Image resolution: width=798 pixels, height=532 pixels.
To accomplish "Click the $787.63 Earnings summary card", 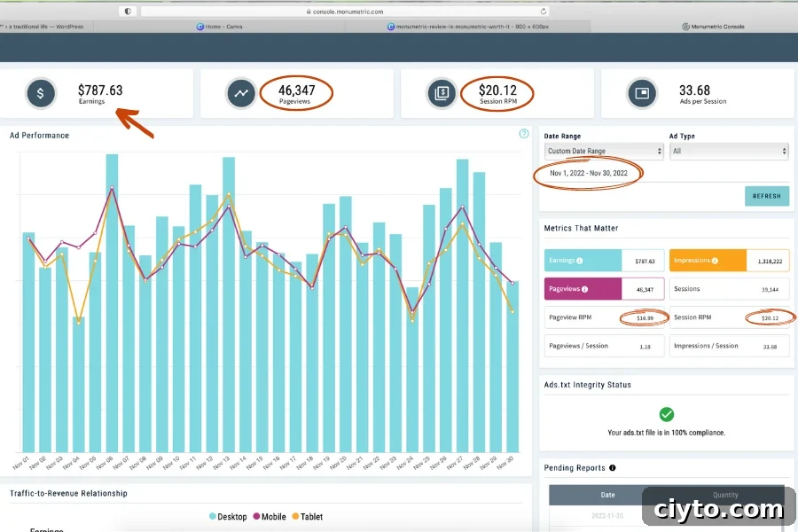I will [x=96, y=94].
